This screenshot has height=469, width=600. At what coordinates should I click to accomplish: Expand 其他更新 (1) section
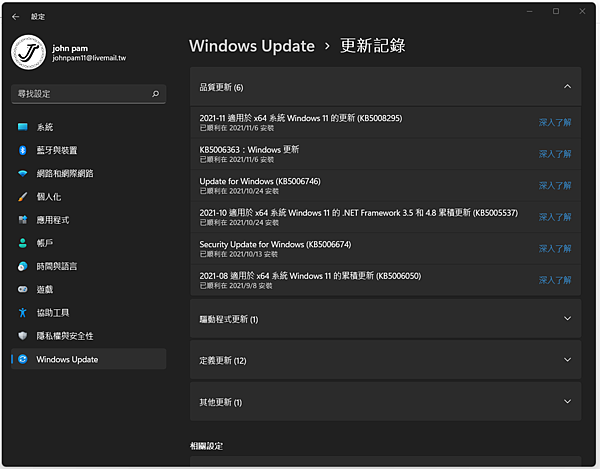coord(385,402)
